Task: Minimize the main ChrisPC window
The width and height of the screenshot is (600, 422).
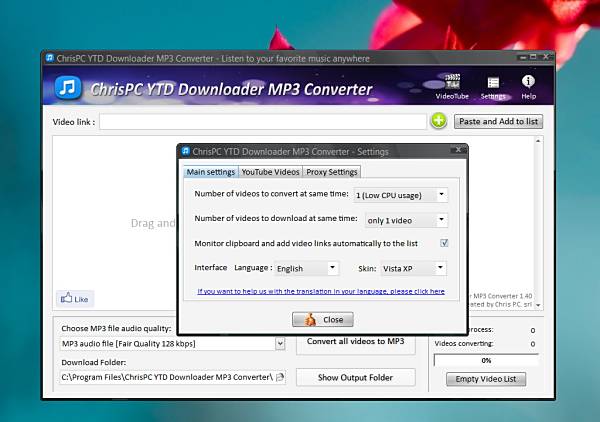Action: 523,57
